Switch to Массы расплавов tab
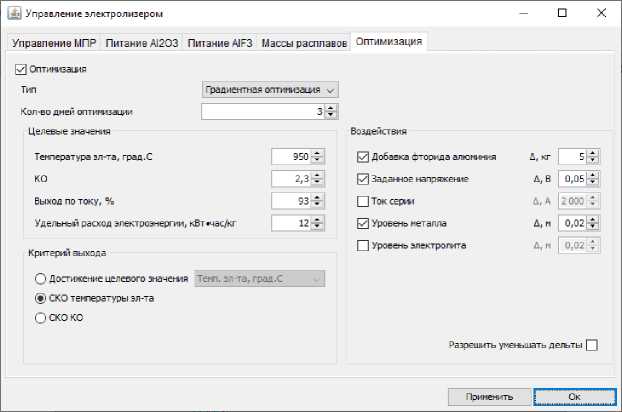 point(304,43)
